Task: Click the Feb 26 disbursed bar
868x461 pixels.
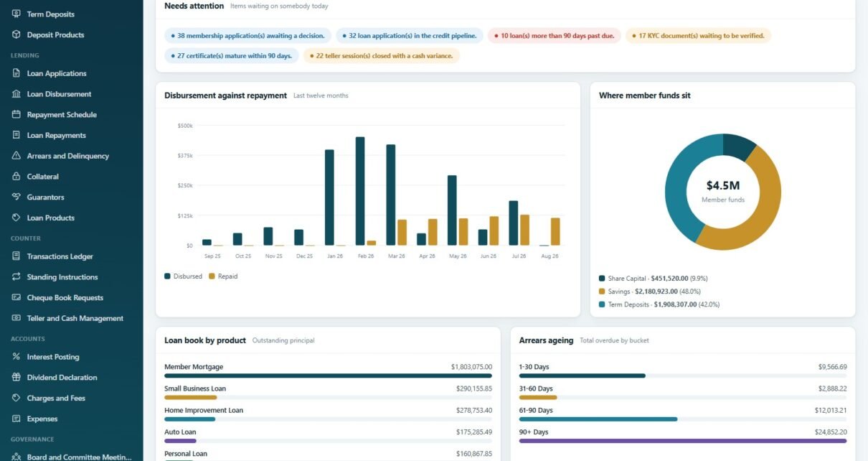Action: click(360, 192)
